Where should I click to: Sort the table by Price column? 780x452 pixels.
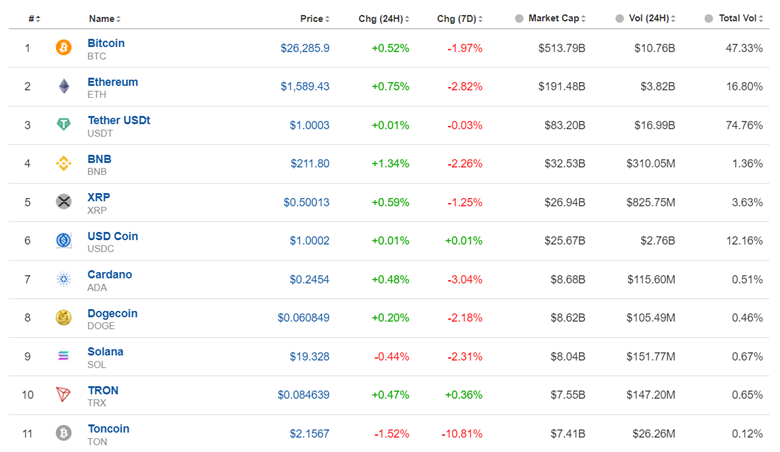coord(314,19)
